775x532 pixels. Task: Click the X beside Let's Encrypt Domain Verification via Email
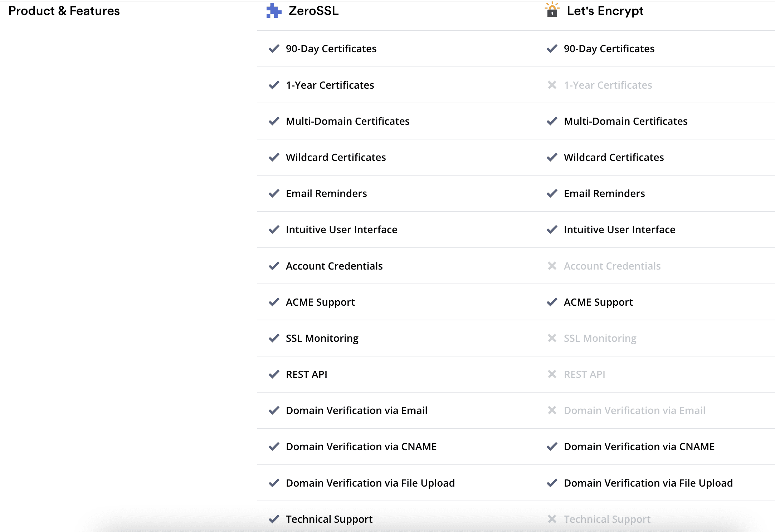coord(552,410)
